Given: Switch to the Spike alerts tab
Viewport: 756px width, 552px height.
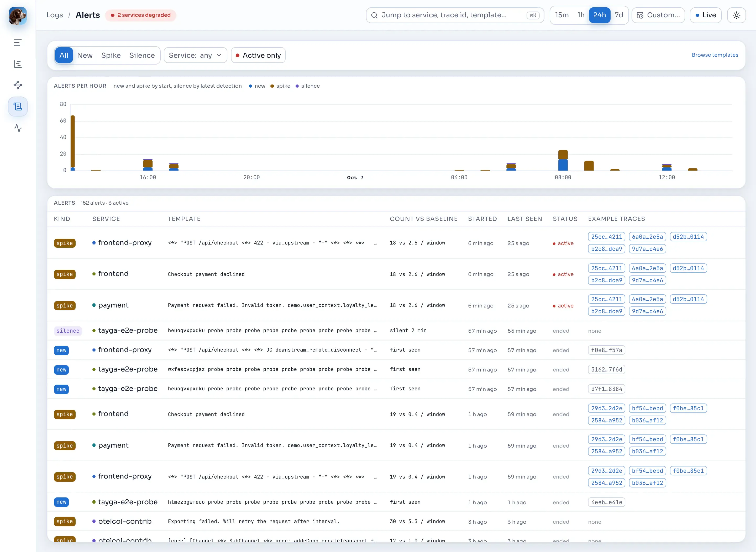Looking at the screenshot, I should (111, 55).
